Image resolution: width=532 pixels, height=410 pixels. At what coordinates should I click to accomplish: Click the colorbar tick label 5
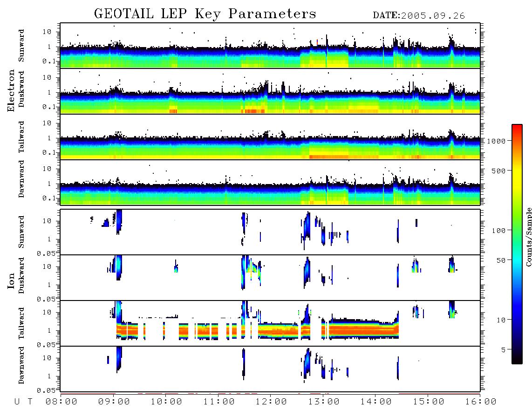(504, 350)
